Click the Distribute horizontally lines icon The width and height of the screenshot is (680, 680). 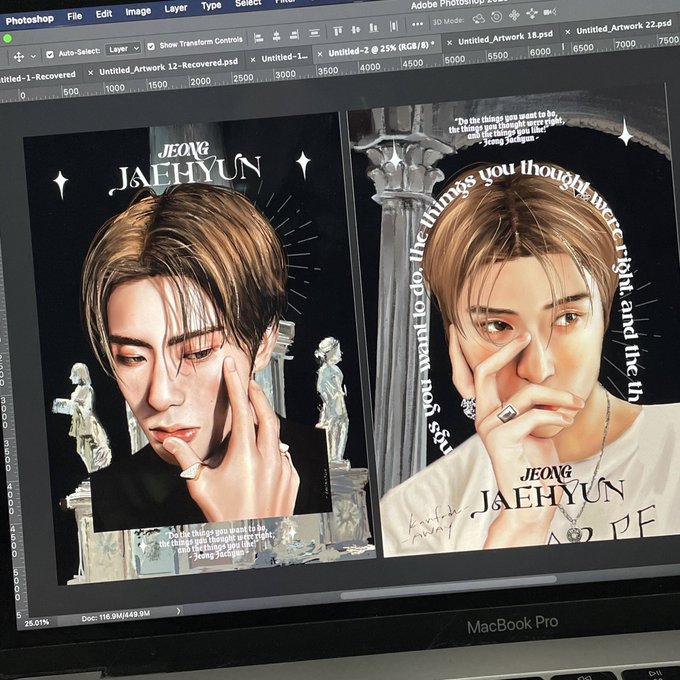tap(314, 33)
